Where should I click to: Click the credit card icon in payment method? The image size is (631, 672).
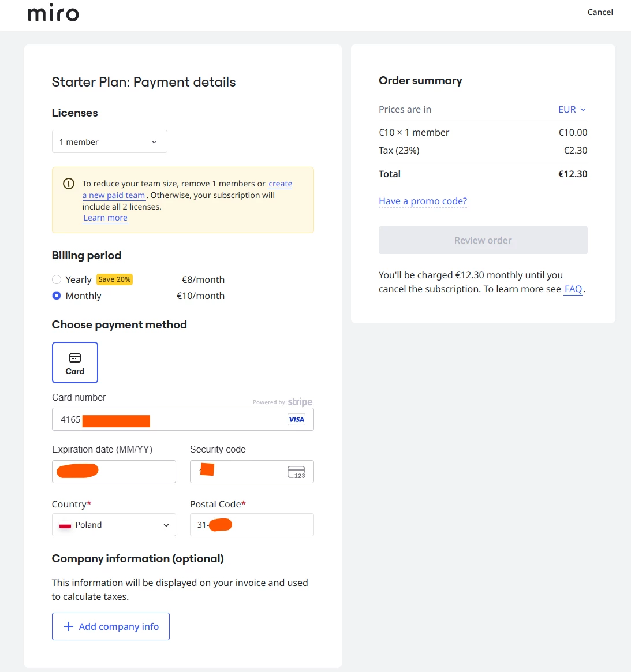tap(75, 358)
